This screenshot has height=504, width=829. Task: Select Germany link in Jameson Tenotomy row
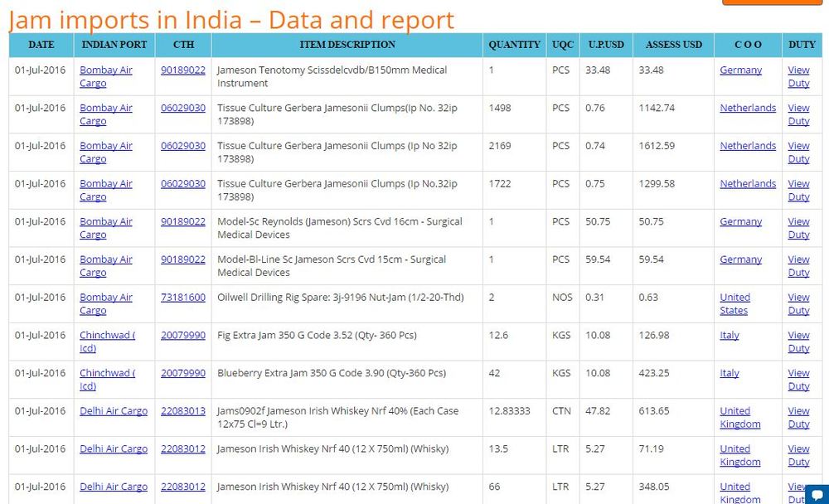pos(740,70)
